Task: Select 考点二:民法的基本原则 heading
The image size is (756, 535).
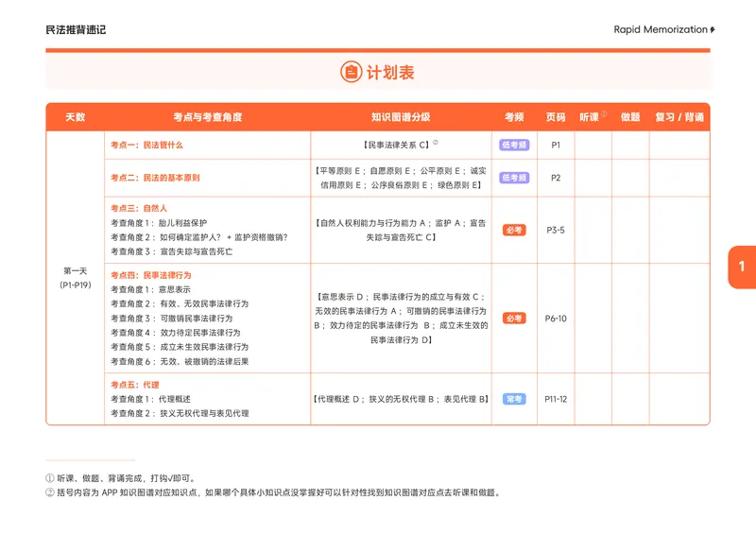Action: [155, 178]
